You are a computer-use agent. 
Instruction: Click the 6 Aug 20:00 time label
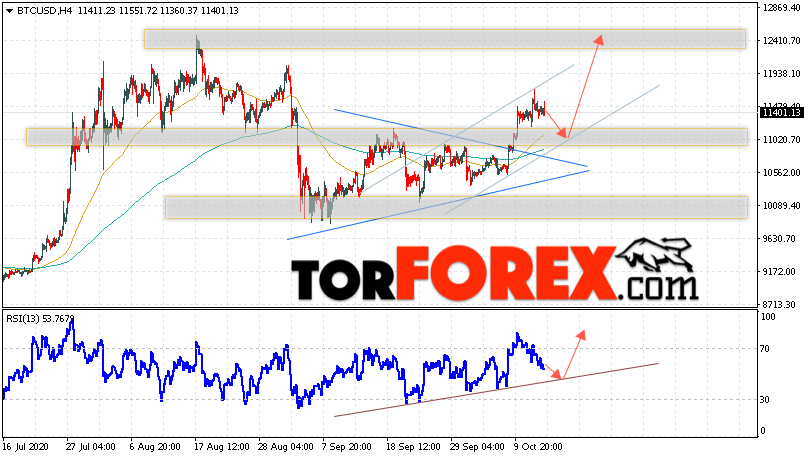[x=155, y=447]
